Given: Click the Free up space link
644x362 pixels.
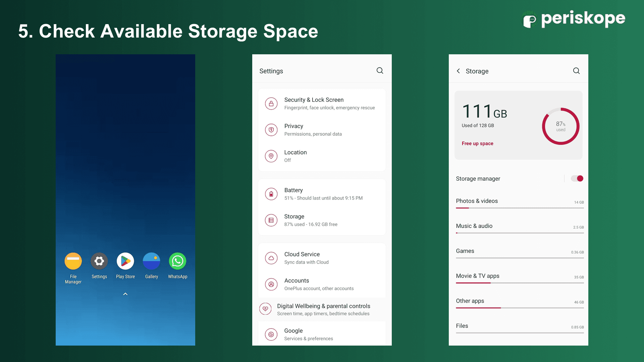Looking at the screenshot, I should tap(477, 143).
